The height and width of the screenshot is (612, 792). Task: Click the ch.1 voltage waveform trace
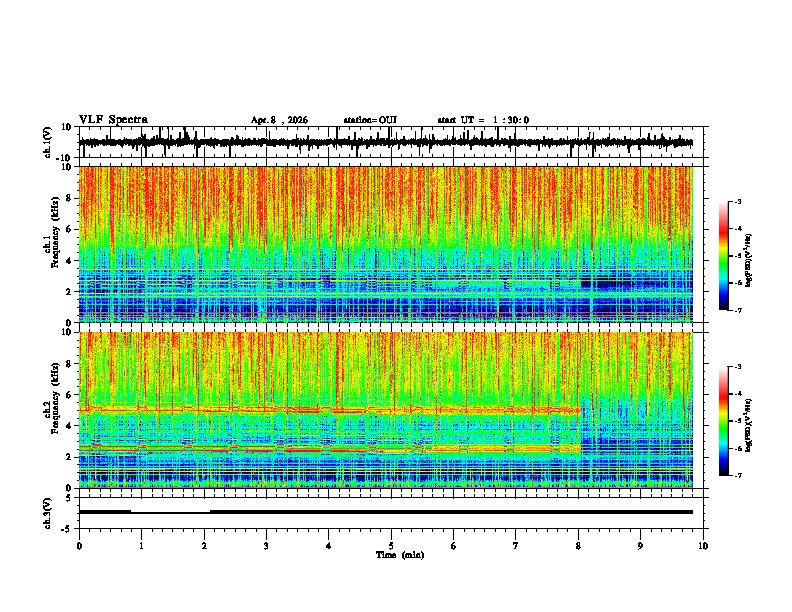[386, 143]
